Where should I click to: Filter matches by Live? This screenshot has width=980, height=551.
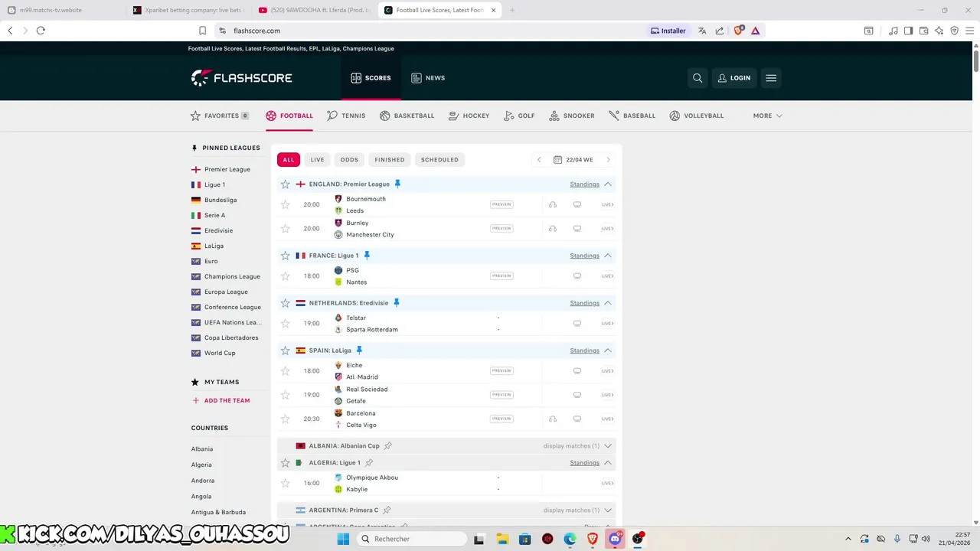pos(317,160)
